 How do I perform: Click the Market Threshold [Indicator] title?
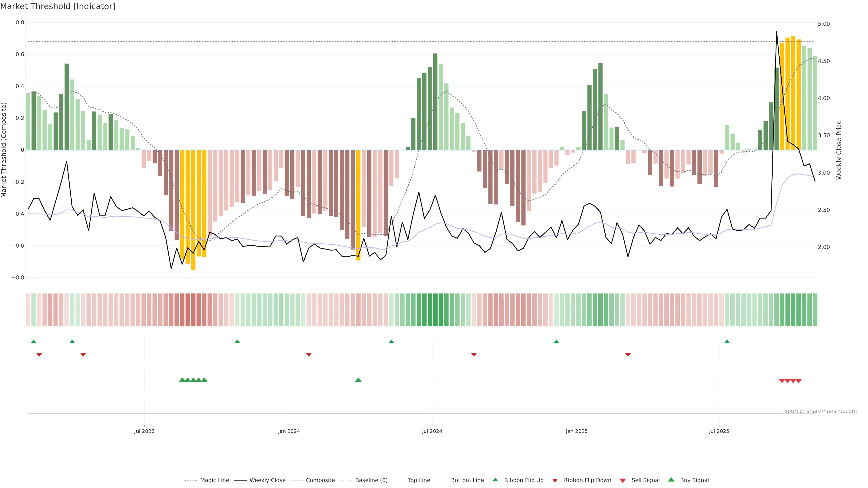(58, 6)
